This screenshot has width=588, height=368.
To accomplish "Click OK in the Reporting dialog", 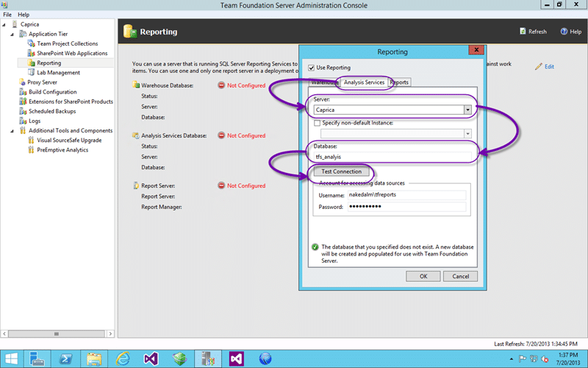I will tap(423, 277).
